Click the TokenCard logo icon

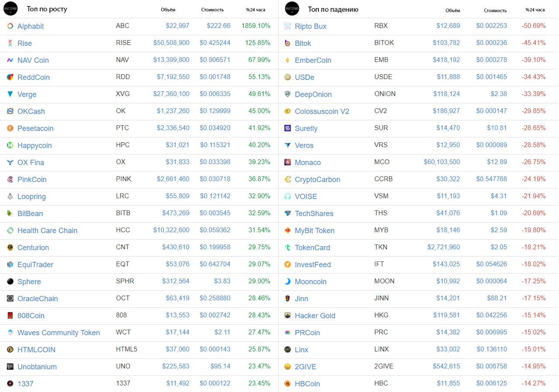click(287, 248)
